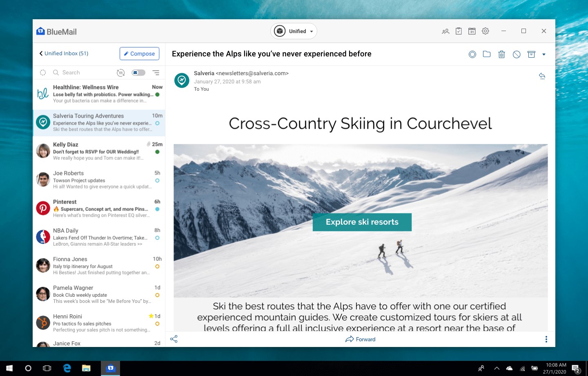
Task: Click Kelly Diaz avatar photo
Action: pos(43,151)
